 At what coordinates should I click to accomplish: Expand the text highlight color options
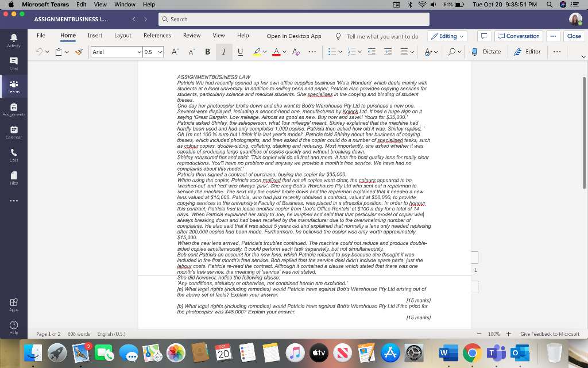(264, 52)
